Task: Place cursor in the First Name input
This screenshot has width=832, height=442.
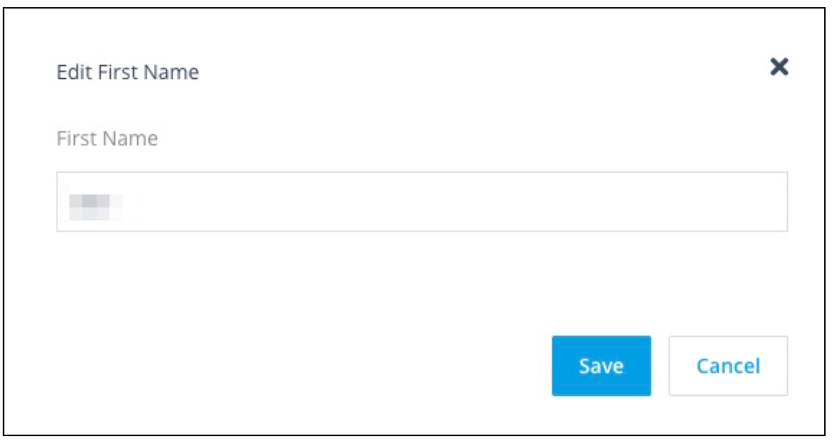Action: 421,202
